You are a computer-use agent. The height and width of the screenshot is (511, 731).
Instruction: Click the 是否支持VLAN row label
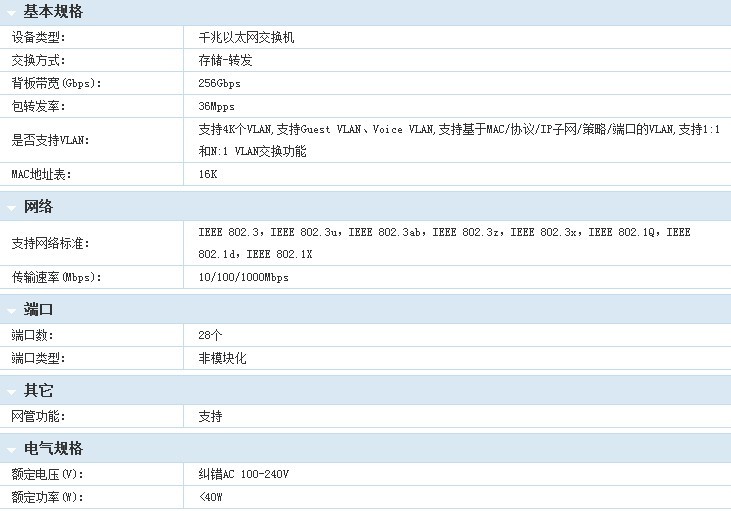point(50,140)
